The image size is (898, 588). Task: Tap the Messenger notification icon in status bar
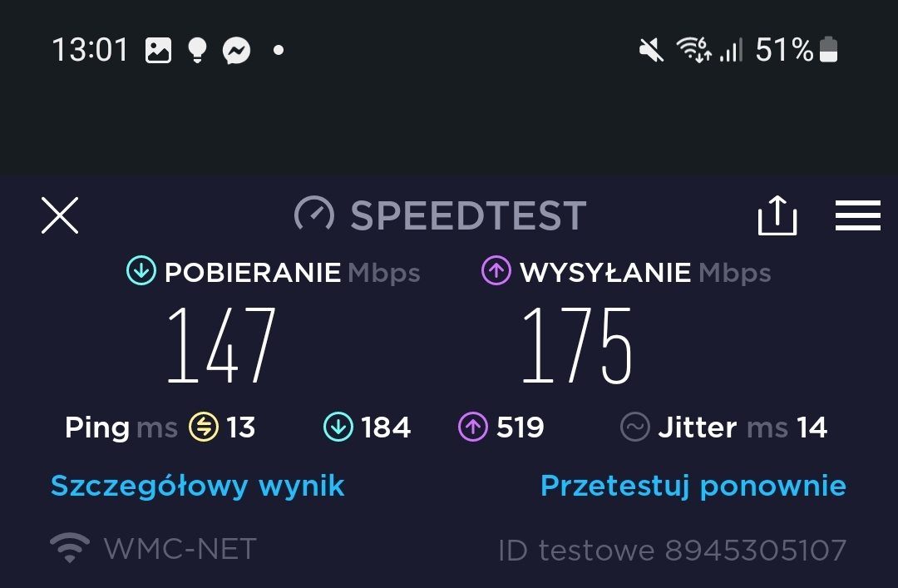[236, 51]
